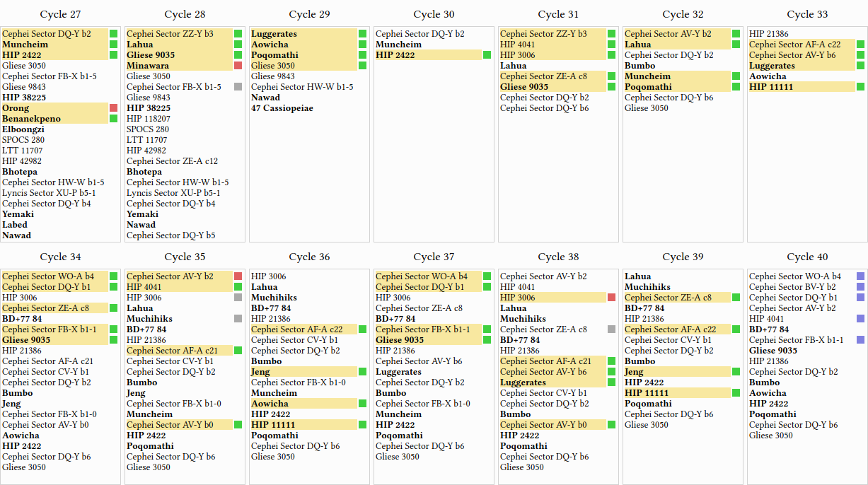Click Elboongzi in the Cycle 27 list
This screenshot has height=485, width=868.
pos(23,129)
